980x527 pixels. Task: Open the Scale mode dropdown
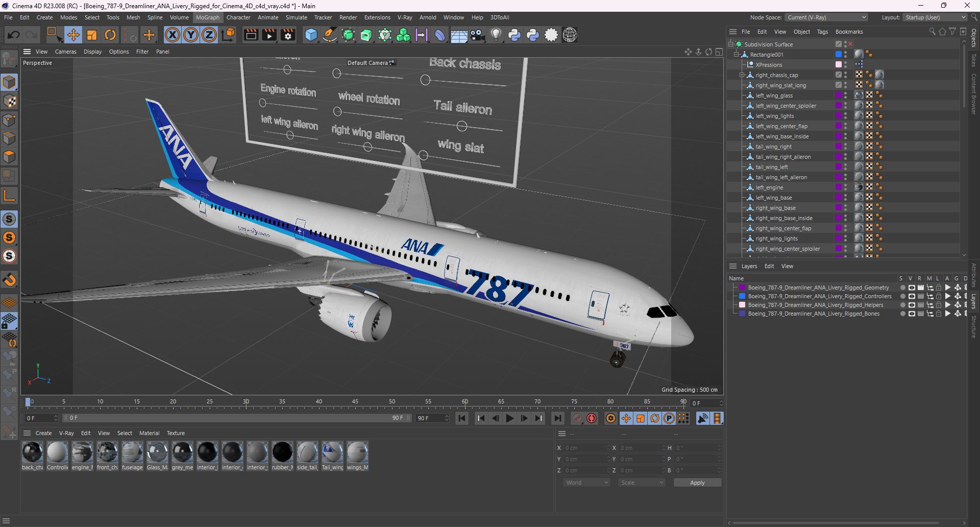[642, 483]
